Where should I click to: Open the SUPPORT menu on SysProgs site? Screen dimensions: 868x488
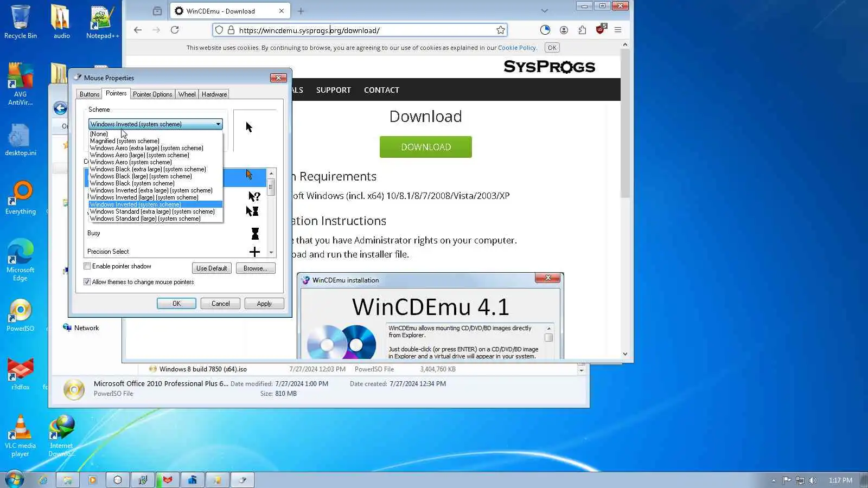click(334, 90)
